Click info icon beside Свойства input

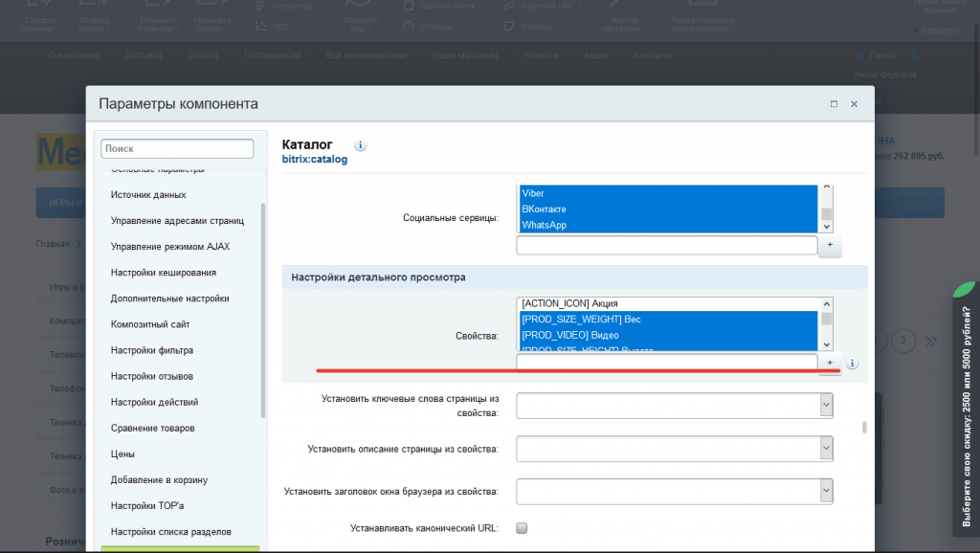tap(852, 363)
